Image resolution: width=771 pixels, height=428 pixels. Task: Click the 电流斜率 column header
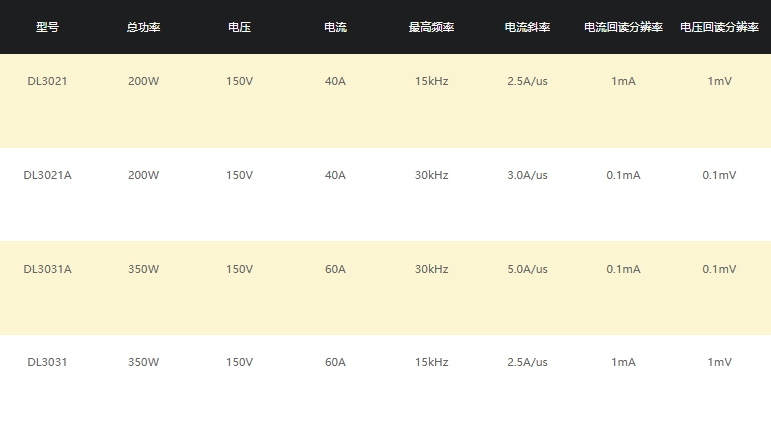(x=527, y=27)
